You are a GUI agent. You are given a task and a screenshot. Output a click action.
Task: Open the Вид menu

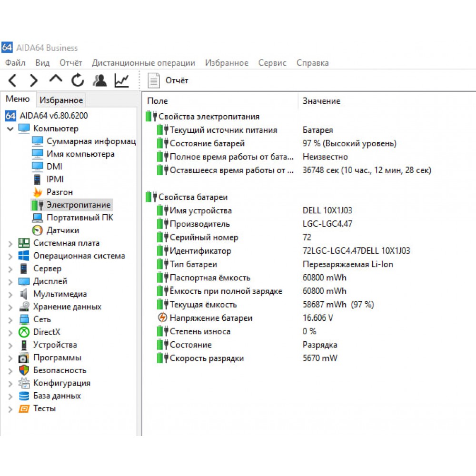click(42, 63)
